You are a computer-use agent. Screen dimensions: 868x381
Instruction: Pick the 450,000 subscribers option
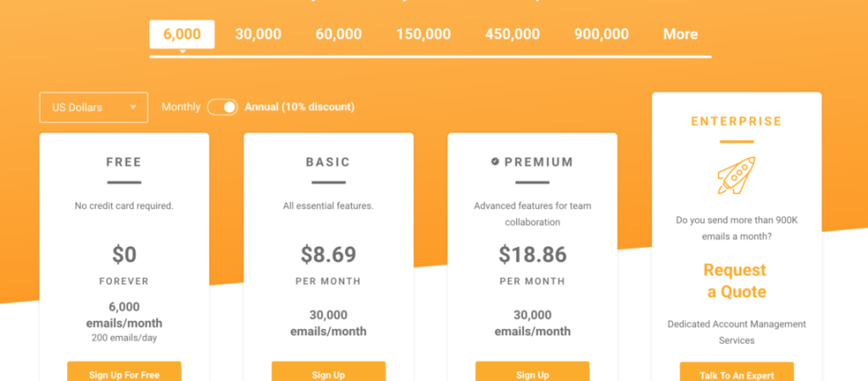click(x=512, y=34)
